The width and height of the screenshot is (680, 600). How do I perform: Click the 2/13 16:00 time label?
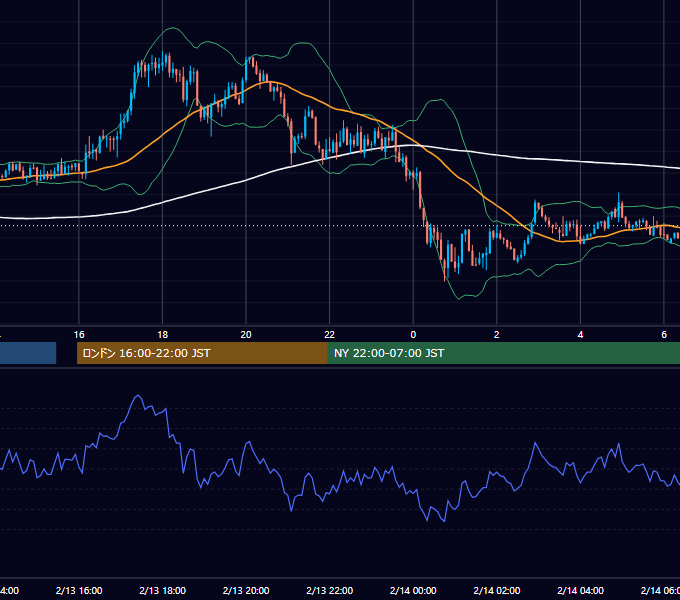pyautogui.click(x=79, y=590)
